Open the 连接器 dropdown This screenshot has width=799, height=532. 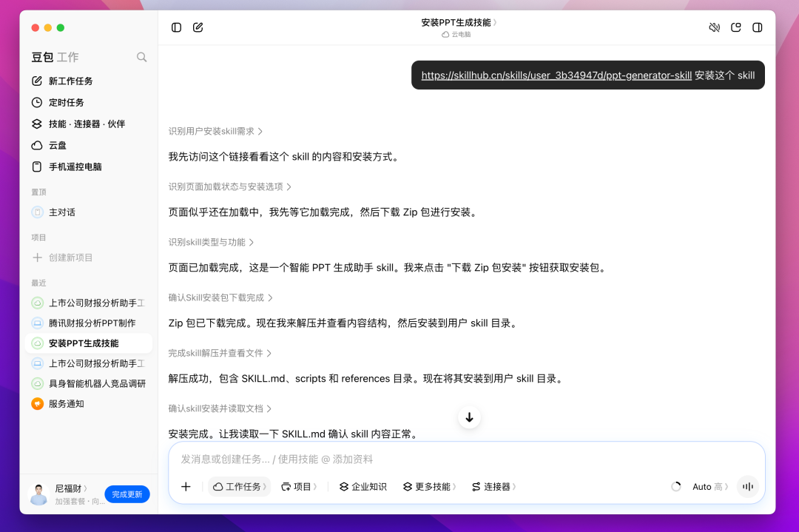(493, 487)
